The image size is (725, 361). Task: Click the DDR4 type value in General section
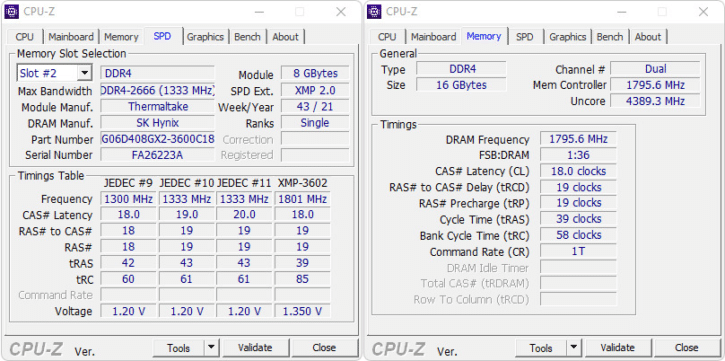pyautogui.click(x=461, y=69)
